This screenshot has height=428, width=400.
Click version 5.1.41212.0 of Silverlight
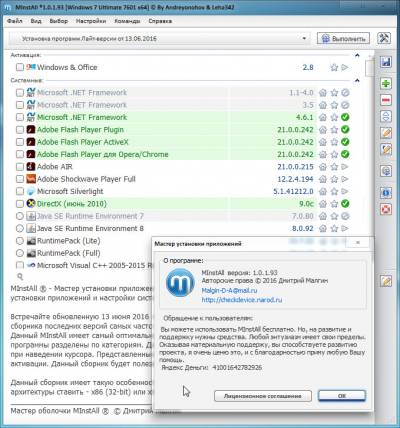click(293, 191)
